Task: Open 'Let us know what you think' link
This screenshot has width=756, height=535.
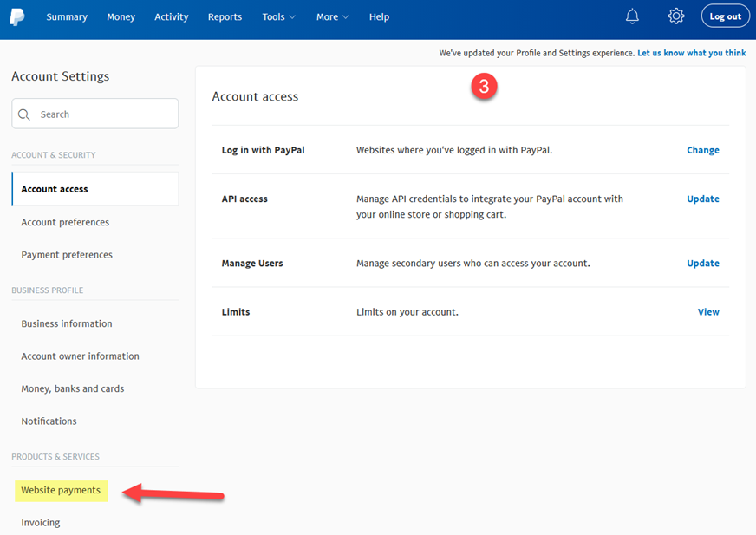Action: (x=691, y=53)
